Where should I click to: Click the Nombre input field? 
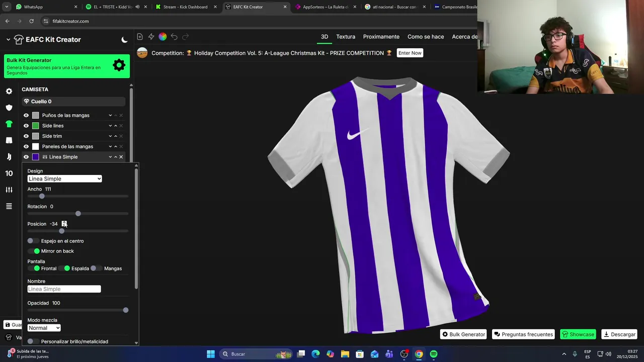pyautogui.click(x=64, y=289)
